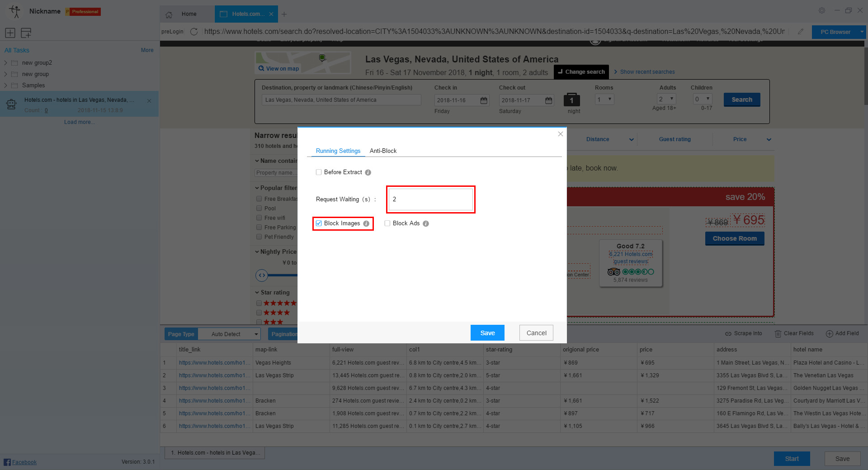Click the More link in All Tasks

[147, 50]
